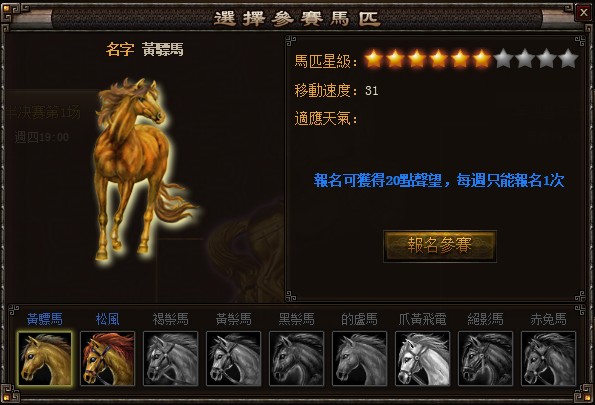Image resolution: width=595 pixels, height=405 pixels.
Task: Click the 松風 name label in the list
Action: pos(107,319)
